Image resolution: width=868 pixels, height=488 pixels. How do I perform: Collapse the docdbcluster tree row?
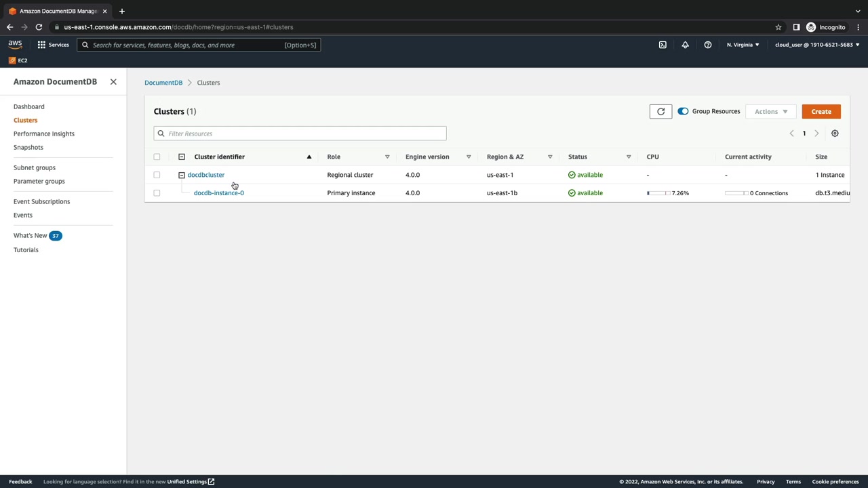coord(182,175)
